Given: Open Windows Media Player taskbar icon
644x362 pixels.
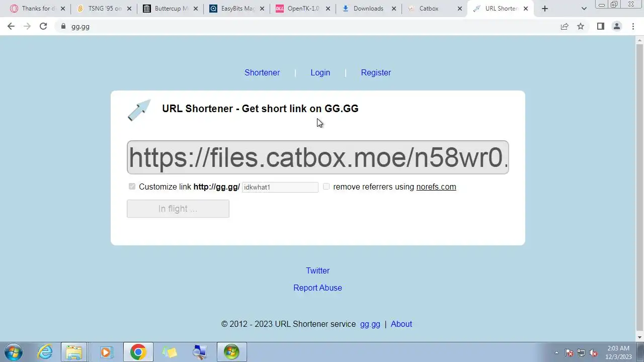Looking at the screenshot, I should (106, 352).
